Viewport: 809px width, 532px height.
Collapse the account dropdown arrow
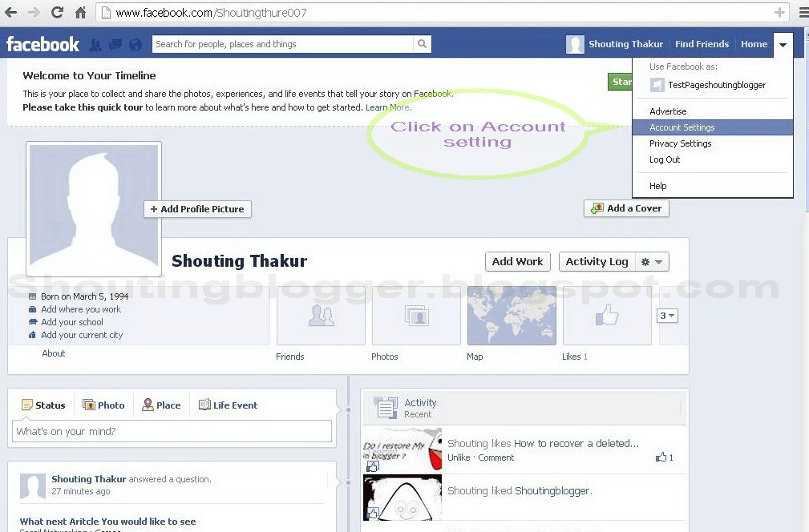tap(783, 45)
